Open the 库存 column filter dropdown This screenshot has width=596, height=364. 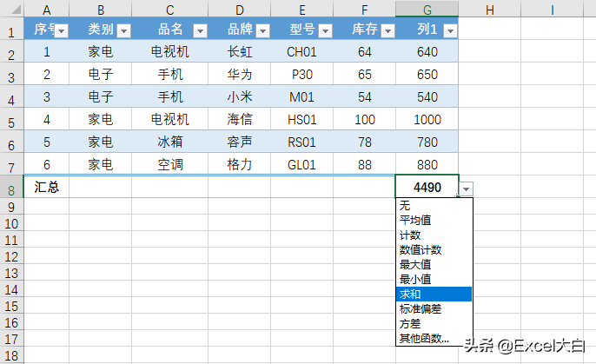pyautogui.click(x=387, y=30)
